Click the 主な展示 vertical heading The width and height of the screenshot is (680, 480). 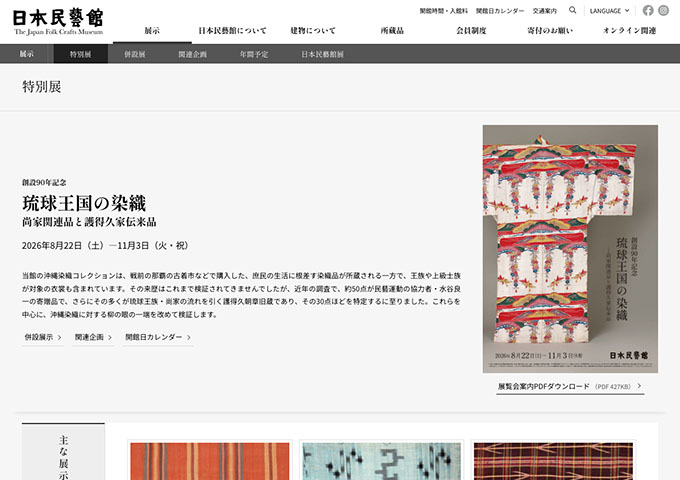(63, 457)
